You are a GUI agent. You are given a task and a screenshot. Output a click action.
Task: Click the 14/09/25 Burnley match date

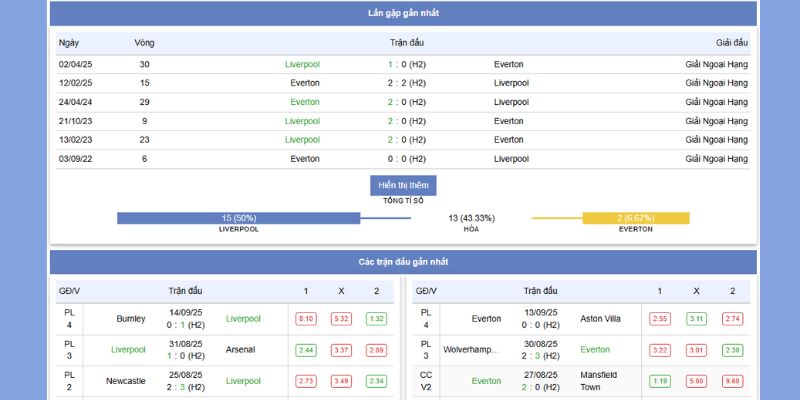coord(186,313)
